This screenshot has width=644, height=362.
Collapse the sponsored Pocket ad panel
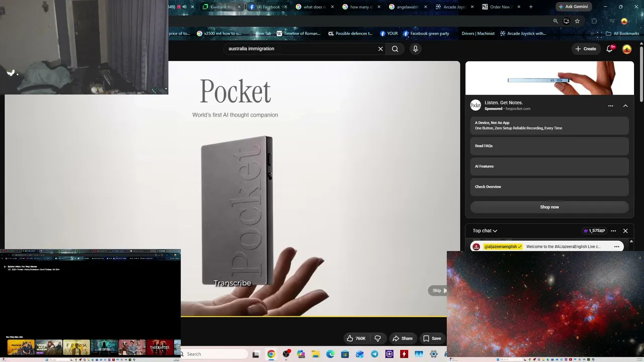[x=625, y=106]
